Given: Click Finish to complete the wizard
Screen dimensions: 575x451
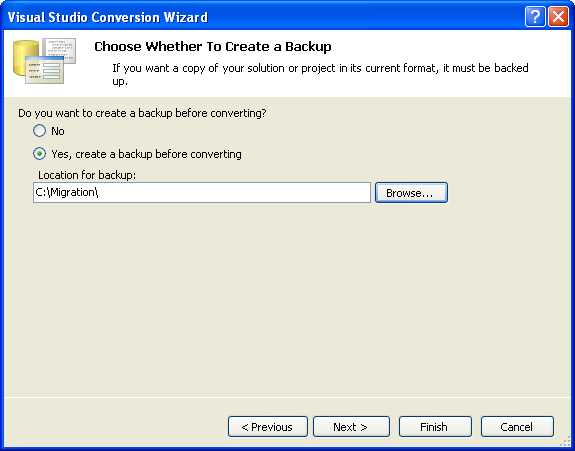Looking at the screenshot, I should tap(435, 426).
